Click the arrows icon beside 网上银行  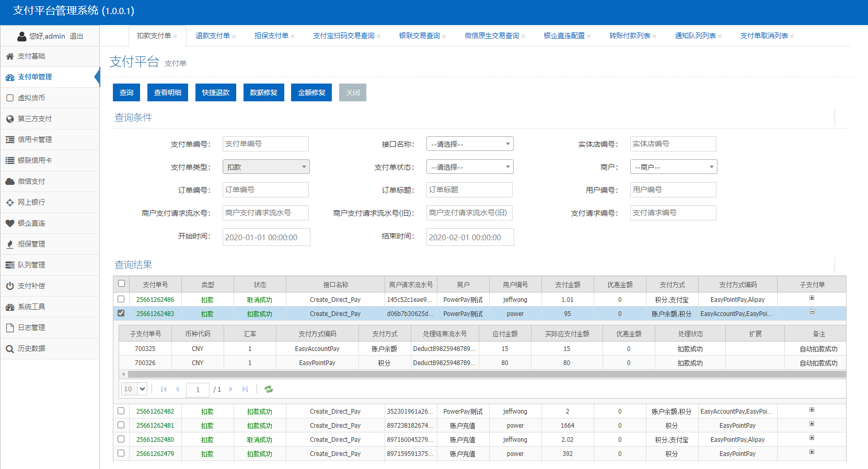pyautogui.click(x=10, y=203)
